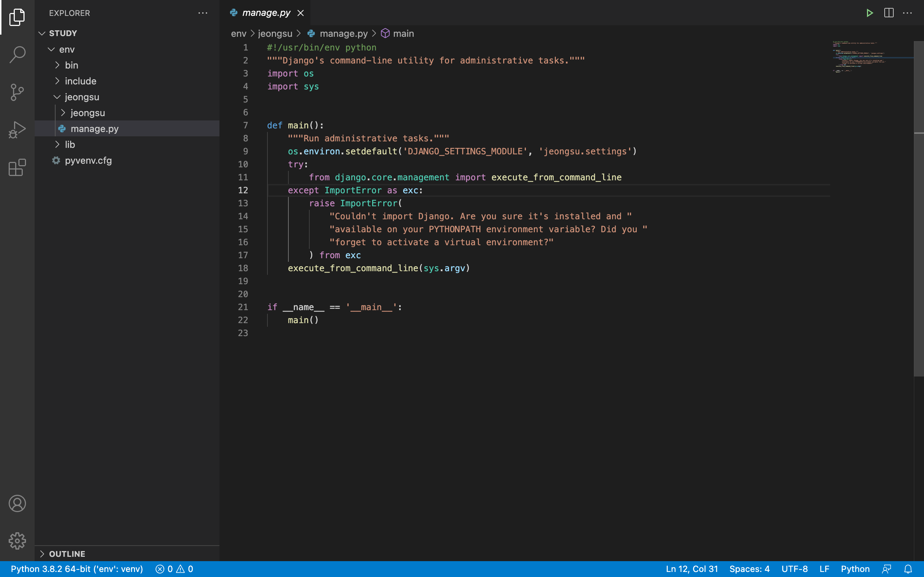Collapse the STUDY workspace root
This screenshot has width=924, height=577.
click(63, 33)
